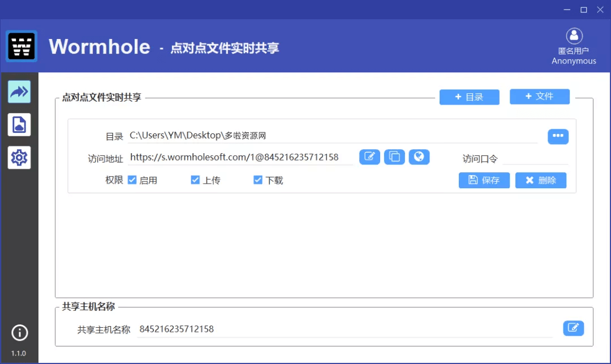611x364 pixels.
Task: Click the Wormhole title text
Action: [x=100, y=47]
